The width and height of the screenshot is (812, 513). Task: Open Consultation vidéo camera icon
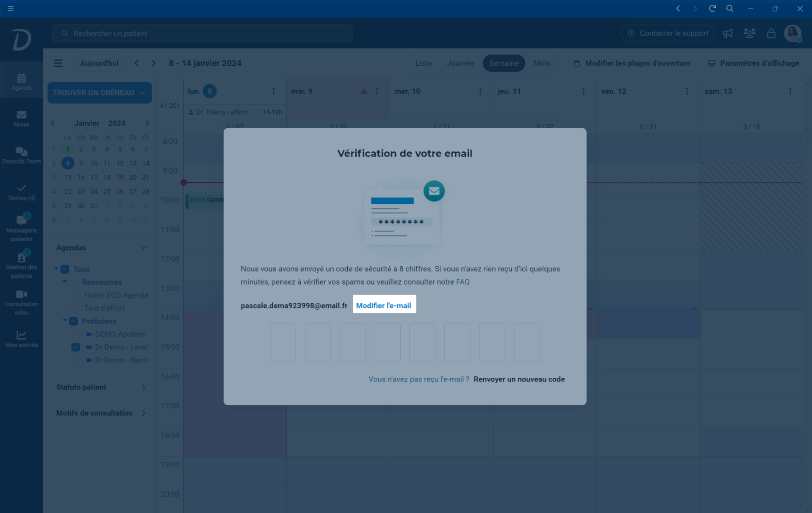(x=21, y=294)
